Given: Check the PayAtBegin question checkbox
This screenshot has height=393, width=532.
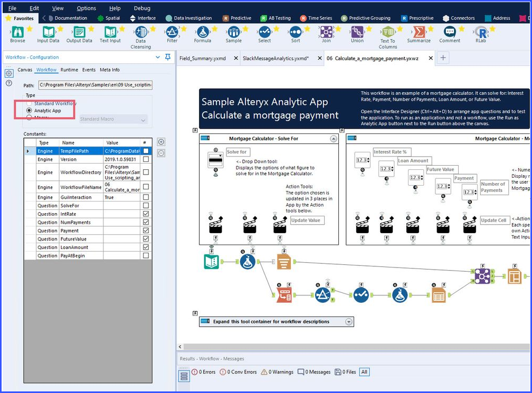Looking at the screenshot, I should click(146, 256).
